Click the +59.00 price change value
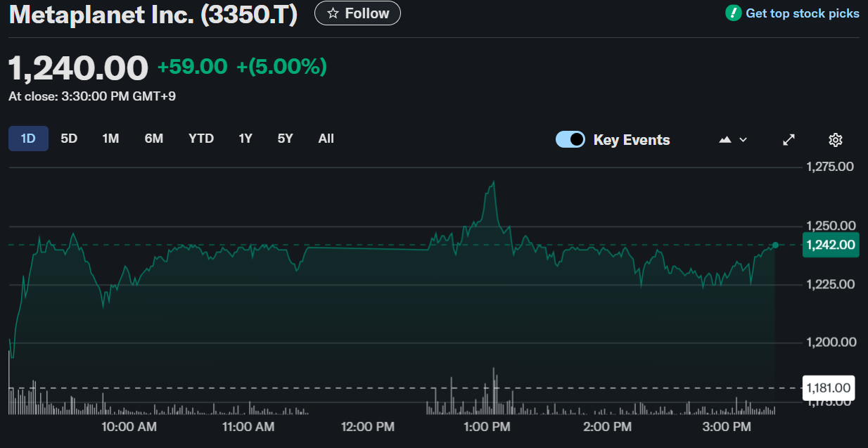This screenshot has width=868, height=448. tap(193, 67)
